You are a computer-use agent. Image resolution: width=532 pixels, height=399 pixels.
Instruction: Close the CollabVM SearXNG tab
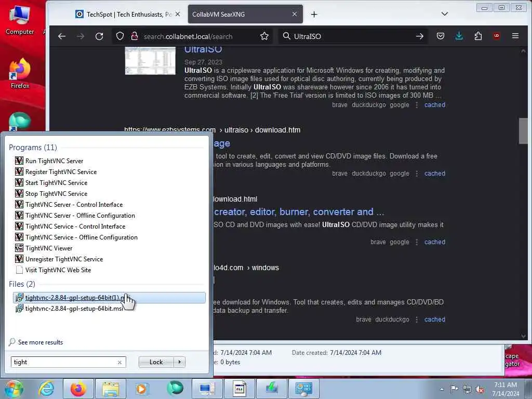[x=295, y=14]
